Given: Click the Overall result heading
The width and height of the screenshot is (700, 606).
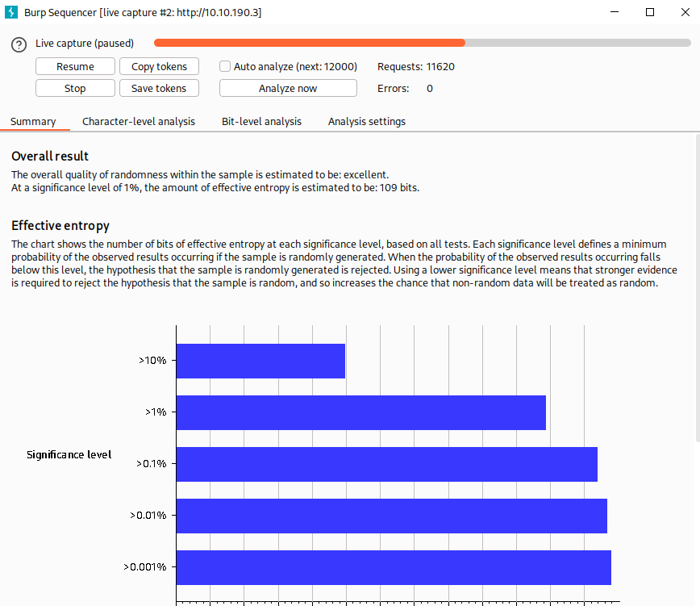Looking at the screenshot, I should click(50, 156).
